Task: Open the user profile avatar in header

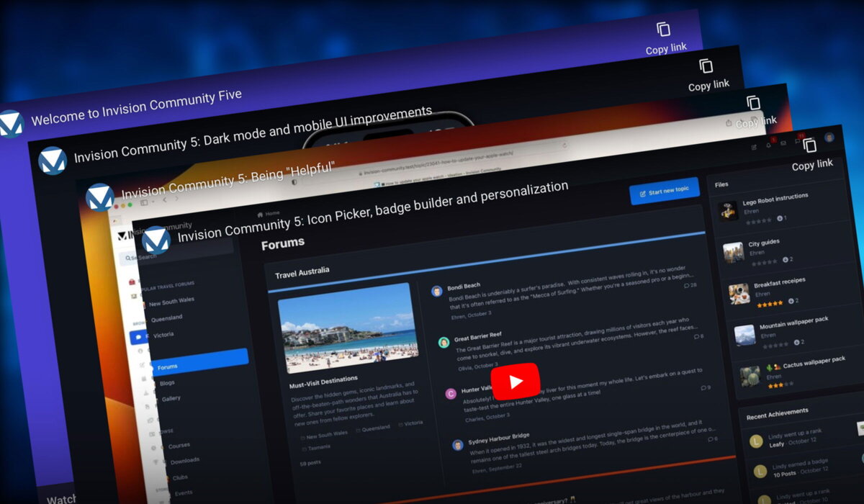Action: 829,138
